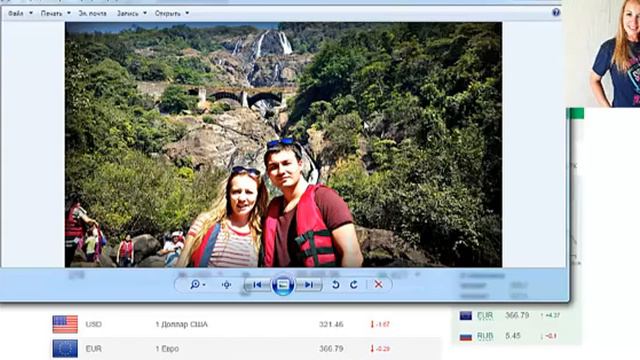Delete the photo with the red X
640x360 pixels.
pos(378,284)
